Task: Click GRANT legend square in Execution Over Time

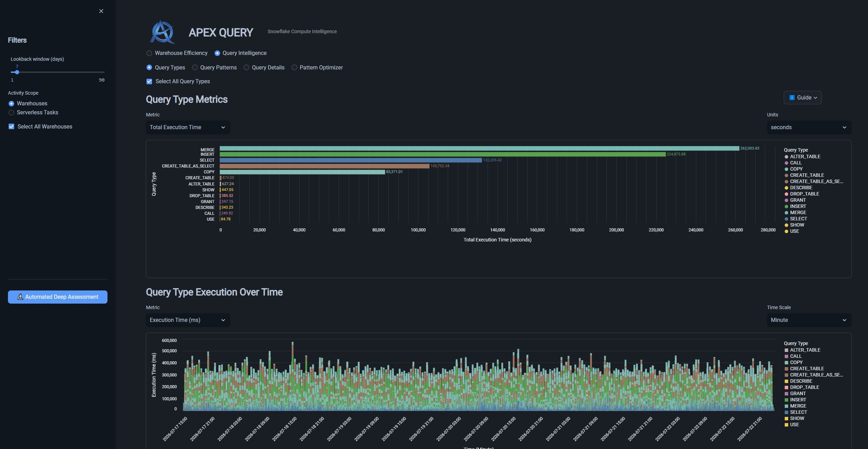Action: (x=786, y=394)
